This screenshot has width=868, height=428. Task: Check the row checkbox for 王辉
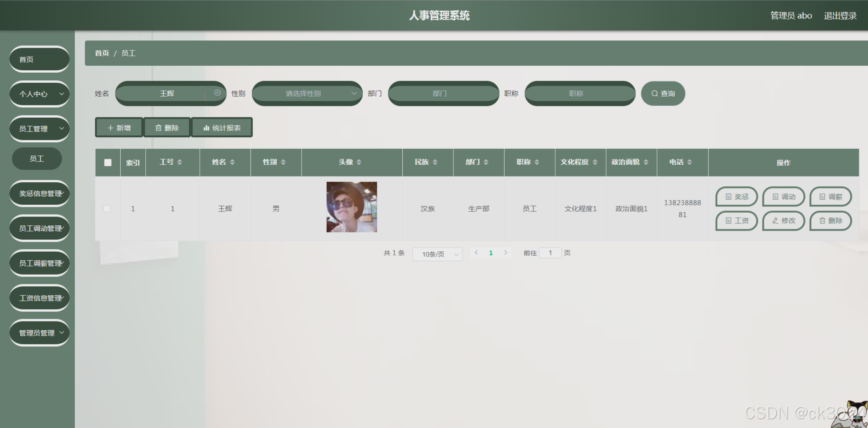point(107,209)
